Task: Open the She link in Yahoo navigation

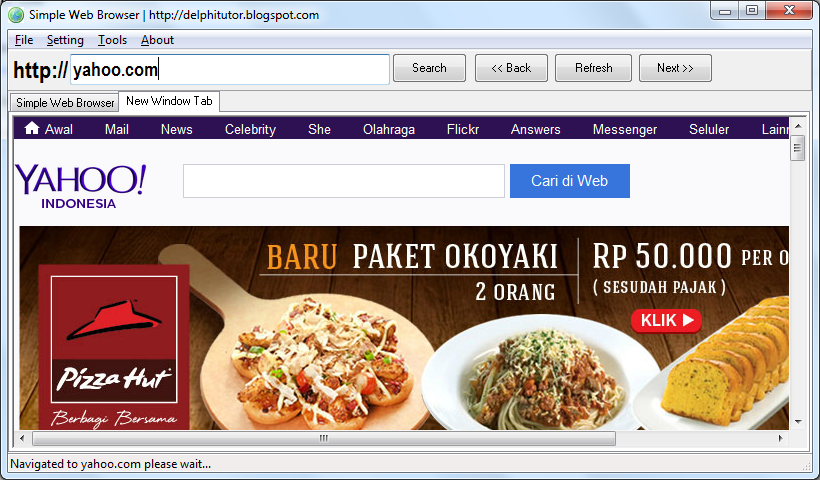Action: coord(320,129)
